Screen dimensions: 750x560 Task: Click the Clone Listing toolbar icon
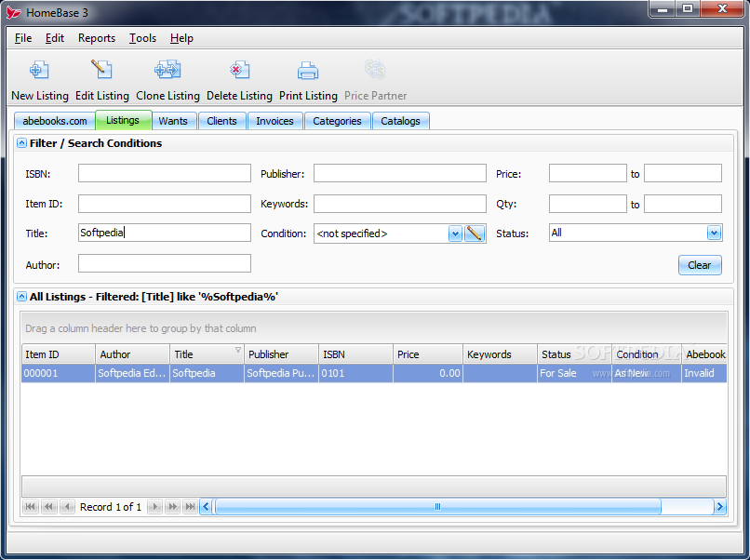(167, 70)
